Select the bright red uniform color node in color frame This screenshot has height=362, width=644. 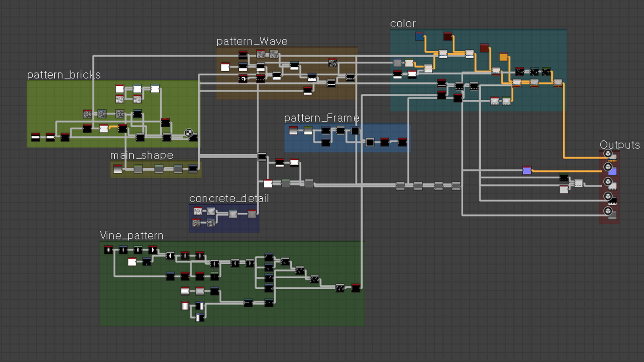[484, 48]
